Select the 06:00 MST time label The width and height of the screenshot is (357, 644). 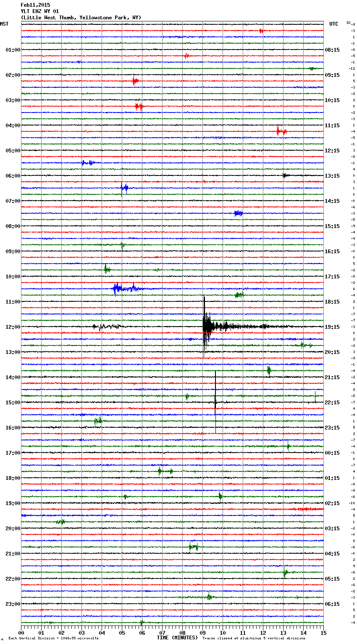(x=13, y=176)
